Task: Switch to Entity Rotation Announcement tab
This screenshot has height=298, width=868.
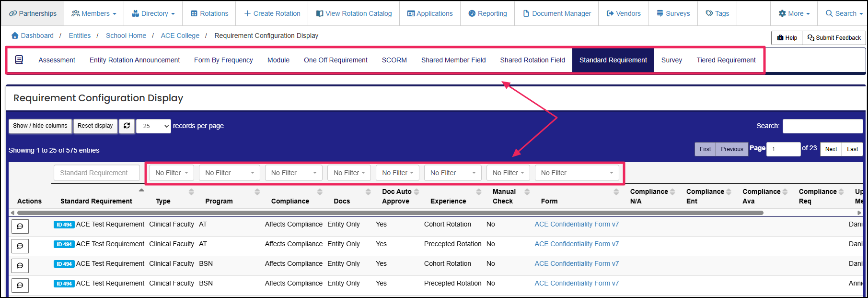Action: (135, 60)
